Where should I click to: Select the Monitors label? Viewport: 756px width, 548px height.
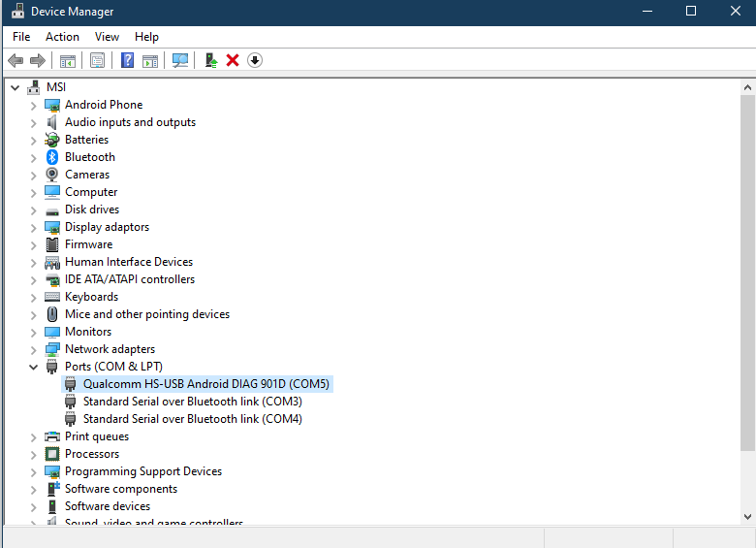[88, 332]
